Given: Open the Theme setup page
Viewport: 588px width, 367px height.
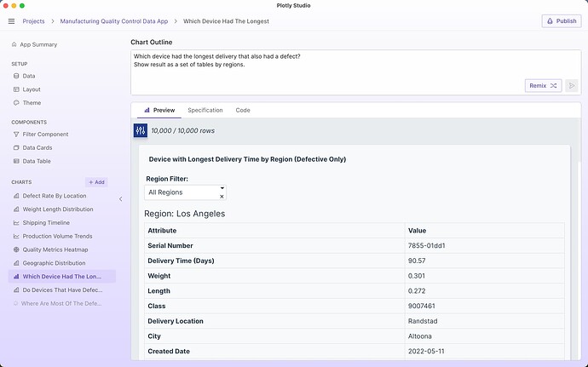Looking at the screenshot, I should (x=32, y=103).
